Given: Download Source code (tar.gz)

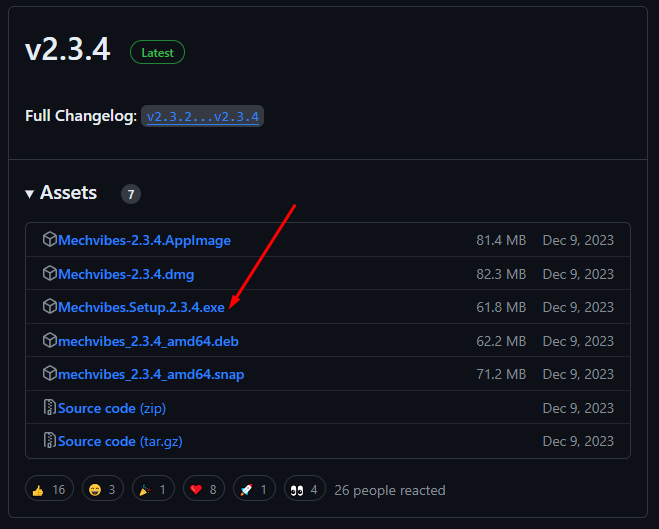Looking at the screenshot, I should (x=120, y=441).
